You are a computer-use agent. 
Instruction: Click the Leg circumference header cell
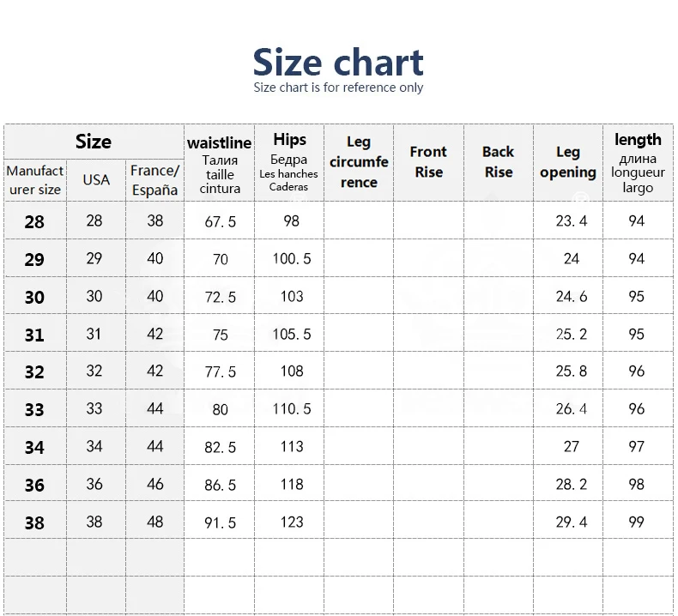359,163
